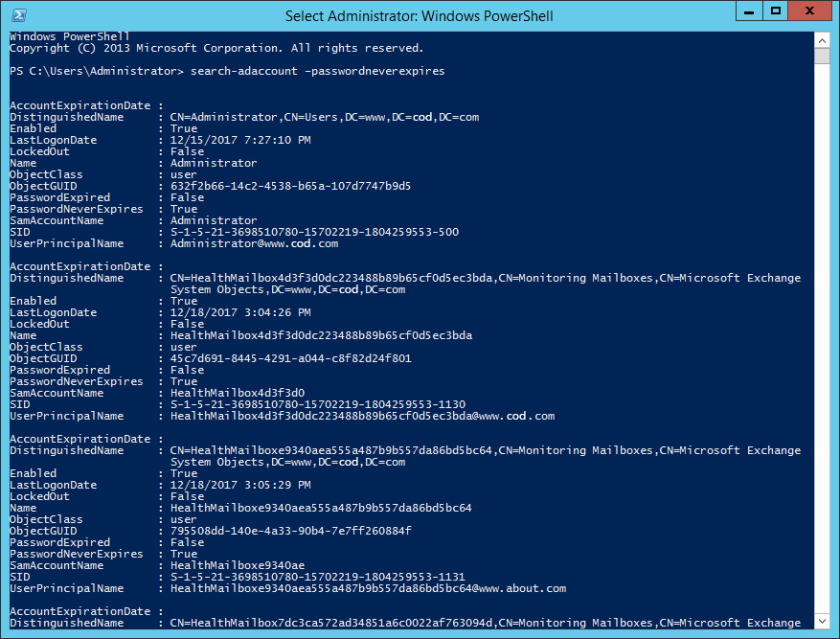Click the SamAccountName HealthMailbox4d3f3d0
Viewport: 840px width, 639px height.
tap(238, 393)
